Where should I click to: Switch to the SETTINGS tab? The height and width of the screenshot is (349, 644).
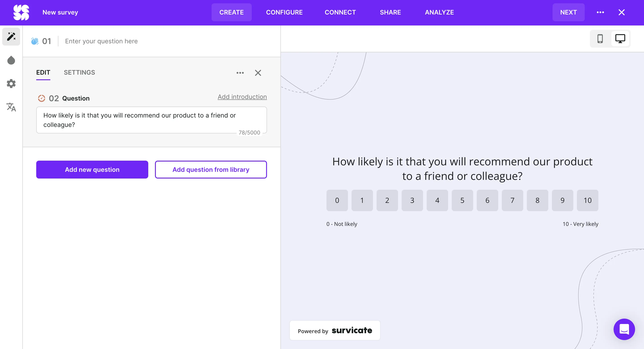pos(79,72)
